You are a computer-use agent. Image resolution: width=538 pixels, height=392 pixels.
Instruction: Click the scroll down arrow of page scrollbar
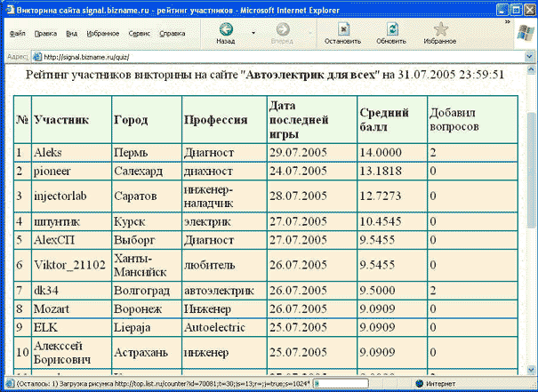(531, 370)
